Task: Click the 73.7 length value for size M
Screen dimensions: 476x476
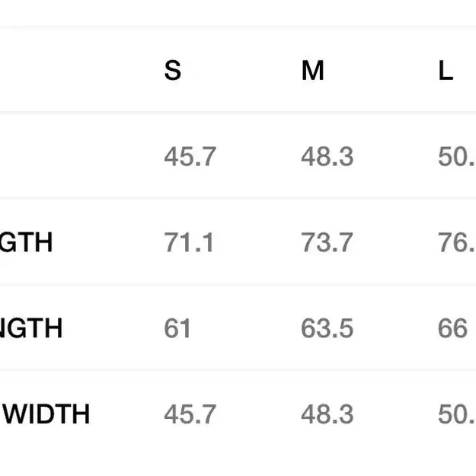Action: (x=327, y=242)
